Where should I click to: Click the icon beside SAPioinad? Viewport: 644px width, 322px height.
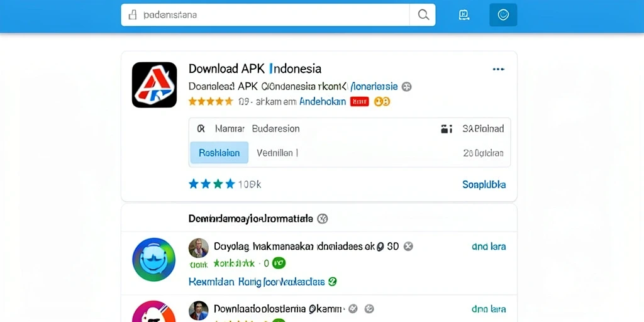pos(447,129)
